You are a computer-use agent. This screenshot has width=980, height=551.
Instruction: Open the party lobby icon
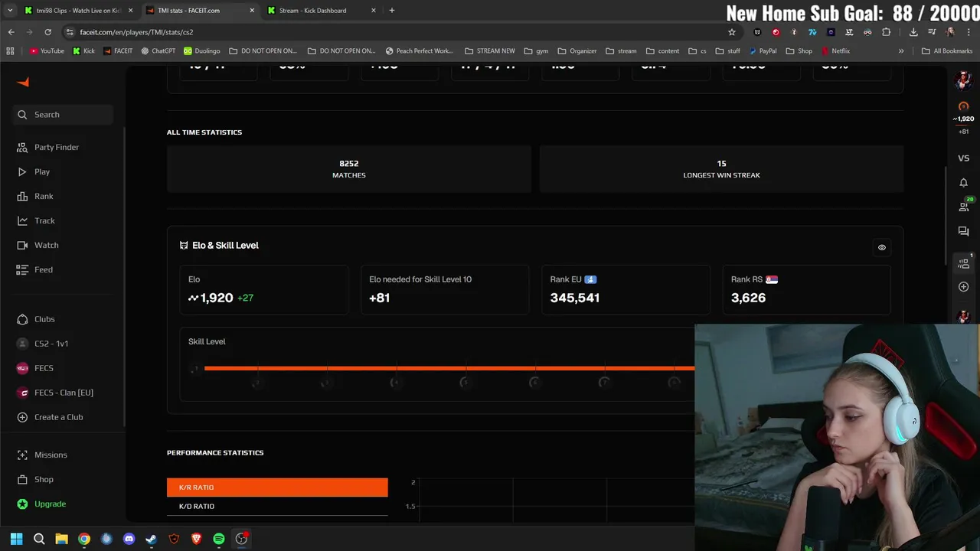click(x=964, y=262)
